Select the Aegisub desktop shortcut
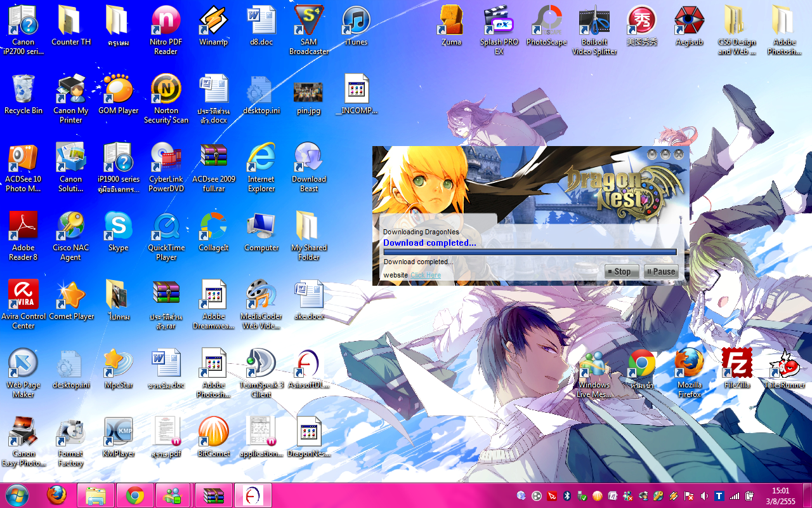 coord(690,25)
